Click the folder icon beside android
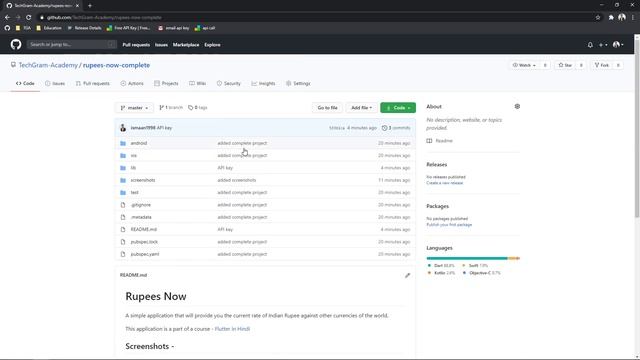The height and width of the screenshot is (360, 640). pos(123,143)
